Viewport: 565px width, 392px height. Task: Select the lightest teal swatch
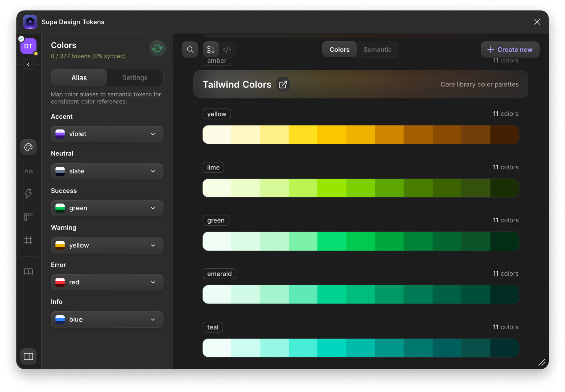[217, 348]
